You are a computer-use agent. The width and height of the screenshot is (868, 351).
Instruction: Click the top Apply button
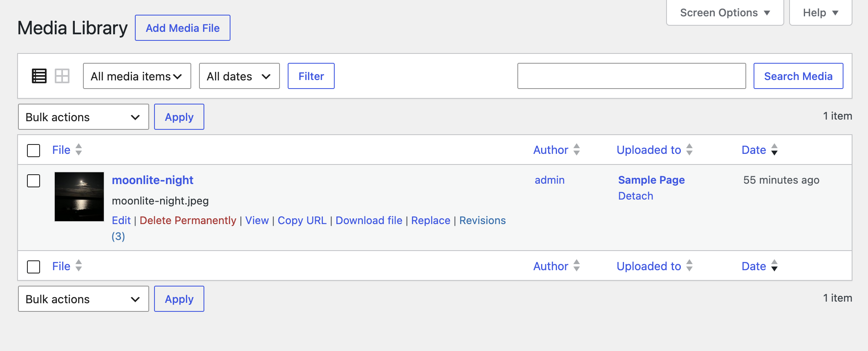(179, 117)
